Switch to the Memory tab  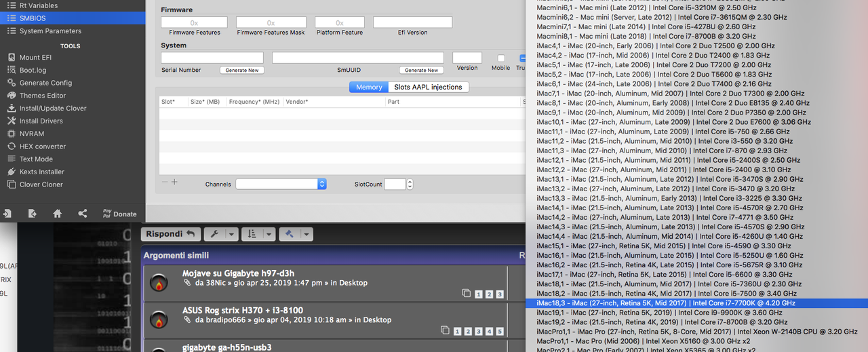pyautogui.click(x=369, y=87)
